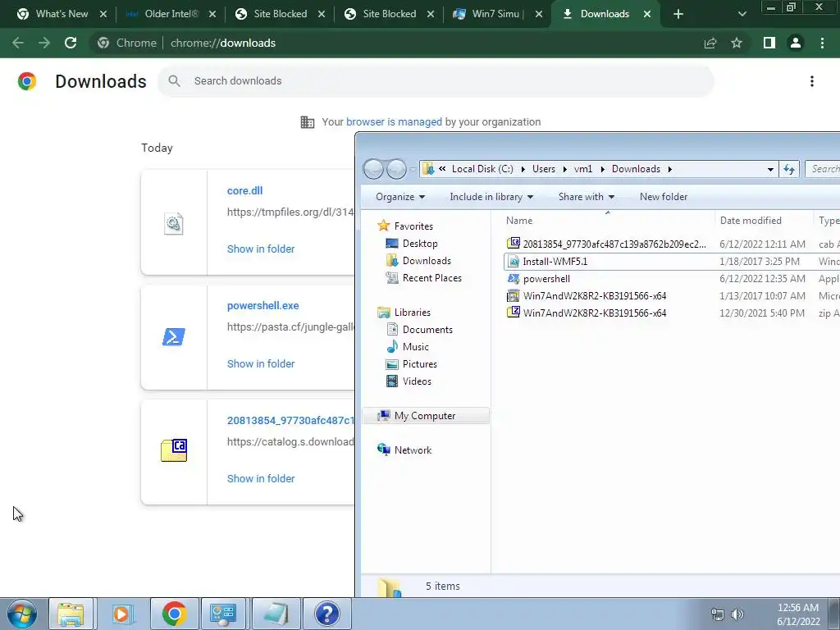Close the What's New tab

pyautogui.click(x=103, y=14)
